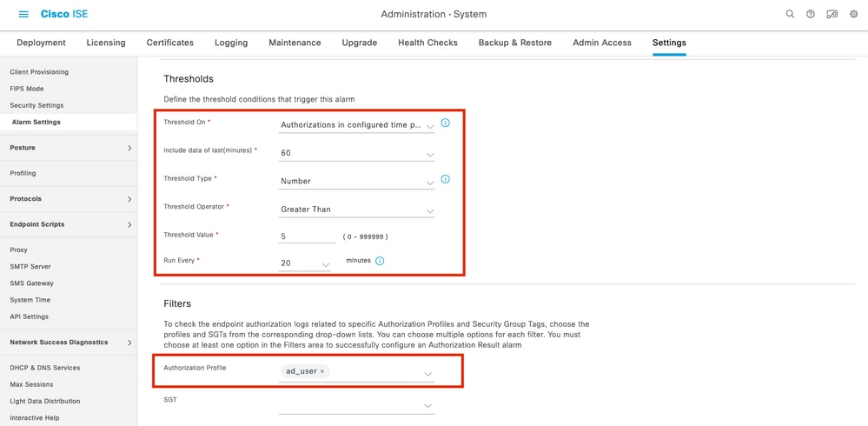The width and height of the screenshot is (868, 426).
Task: Open Client Provisioning in sidebar
Action: click(x=39, y=72)
